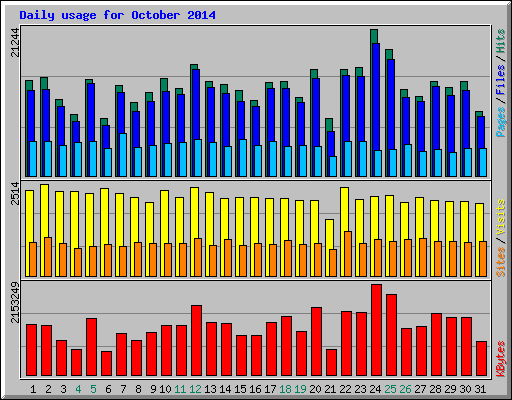Click the Sites legend label
512x400 pixels.
(501, 262)
